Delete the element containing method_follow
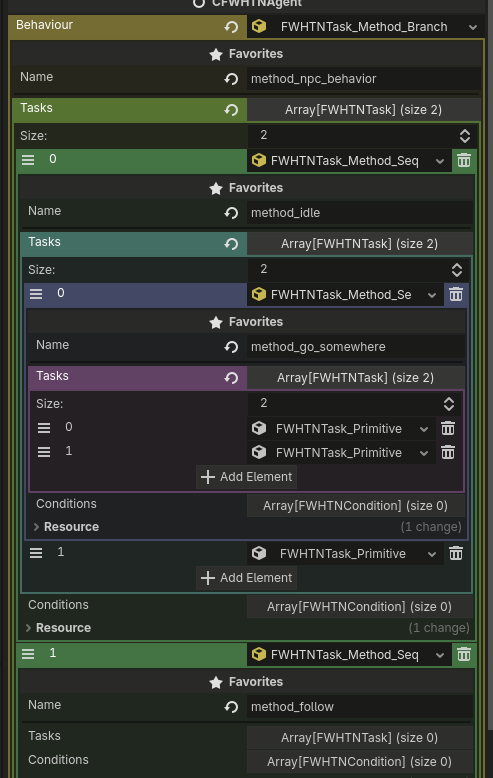Image resolution: width=493 pixels, height=778 pixels. [464, 654]
